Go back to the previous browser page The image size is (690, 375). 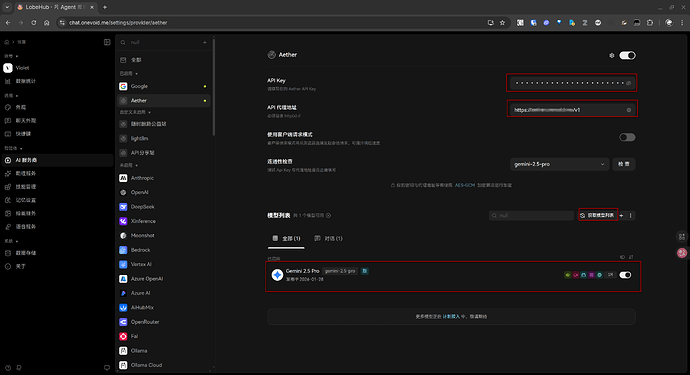point(8,22)
